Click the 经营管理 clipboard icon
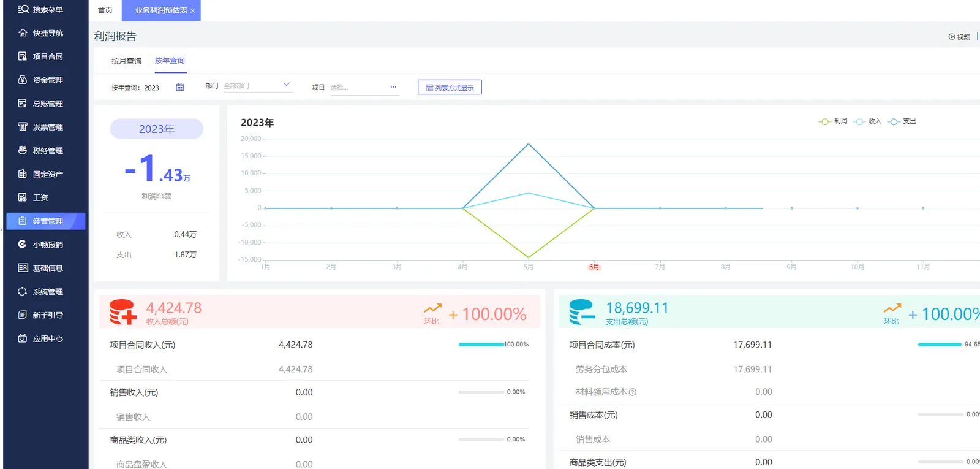Screen dimensions: 980x469 pos(23,221)
